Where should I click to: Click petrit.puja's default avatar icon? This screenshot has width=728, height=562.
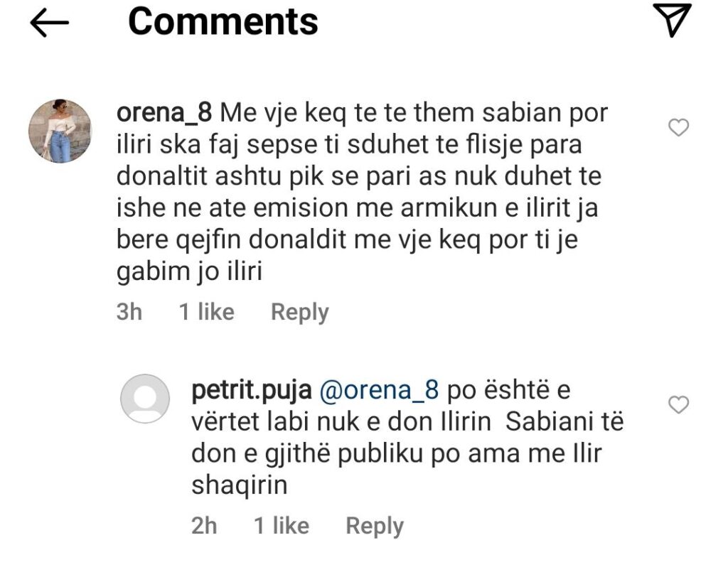pyautogui.click(x=145, y=399)
